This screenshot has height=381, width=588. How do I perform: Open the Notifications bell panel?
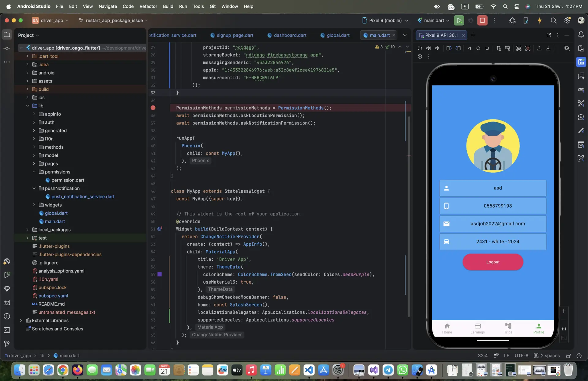tap(581, 35)
